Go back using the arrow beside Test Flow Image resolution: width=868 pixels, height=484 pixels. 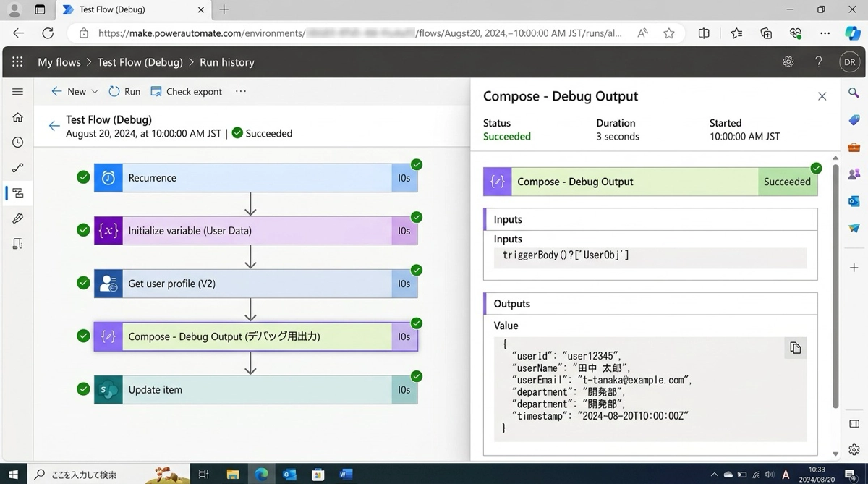coord(54,126)
